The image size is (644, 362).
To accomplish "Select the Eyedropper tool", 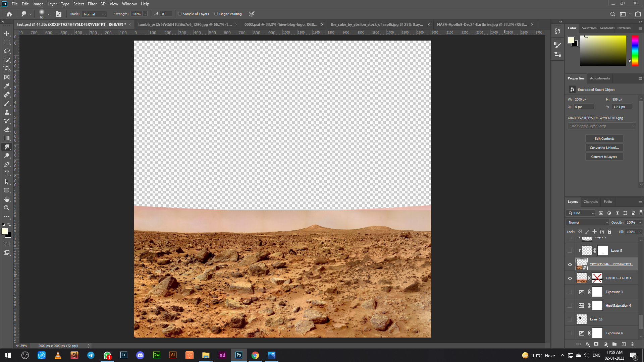I will click(x=7, y=86).
